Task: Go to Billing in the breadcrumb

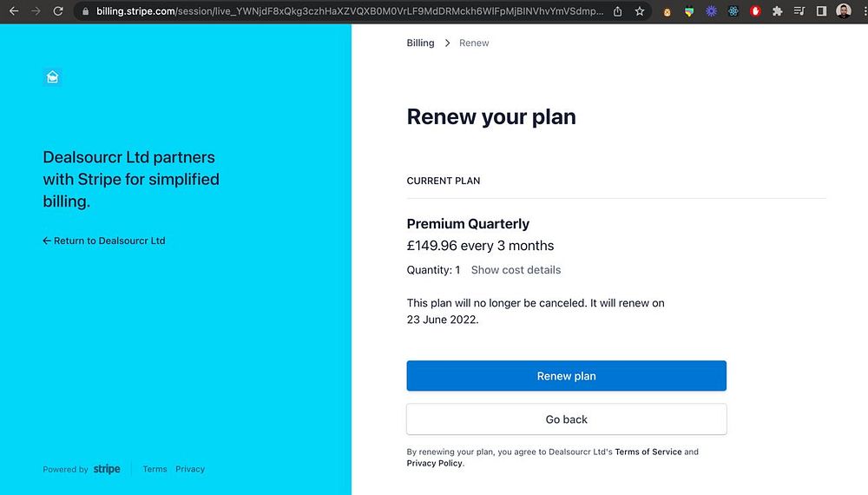Action: coord(420,43)
